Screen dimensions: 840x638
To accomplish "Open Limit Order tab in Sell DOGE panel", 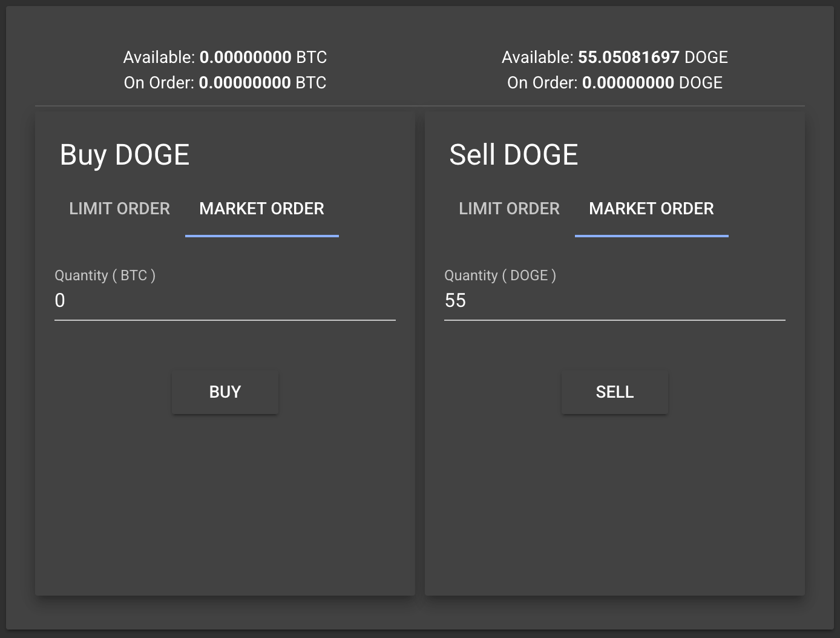I will 509,209.
